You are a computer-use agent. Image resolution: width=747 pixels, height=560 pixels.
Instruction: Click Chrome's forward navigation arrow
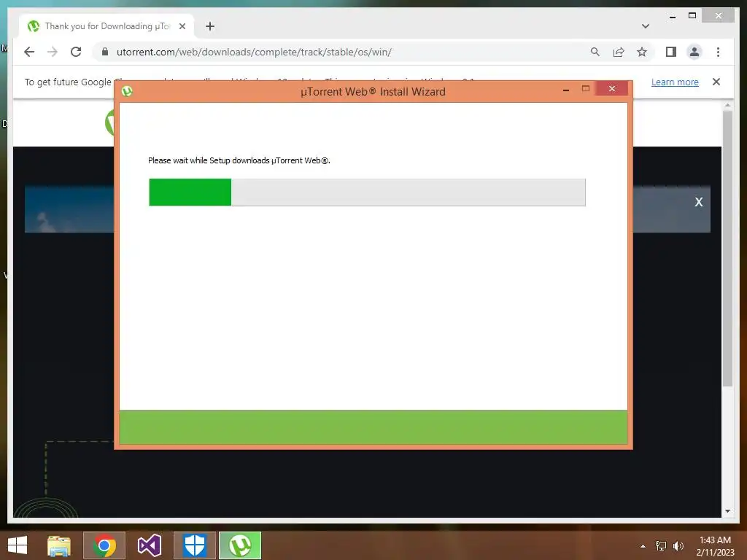tap(53, 52)
